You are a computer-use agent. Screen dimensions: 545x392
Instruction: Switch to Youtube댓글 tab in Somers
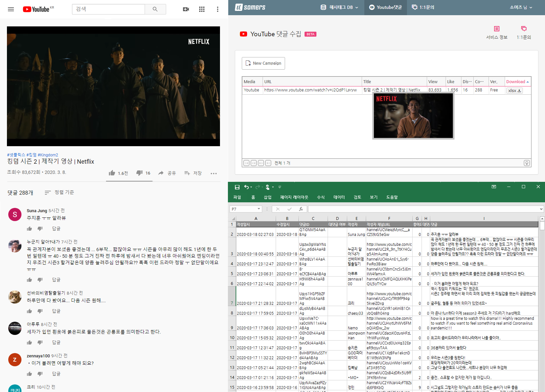point(385,7)
